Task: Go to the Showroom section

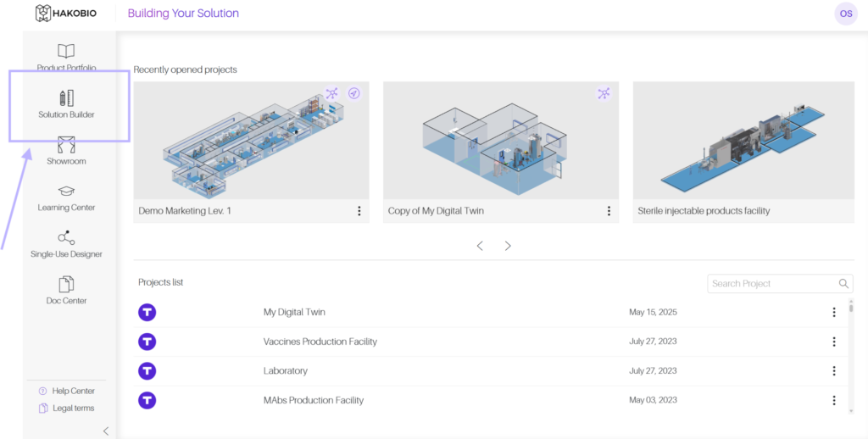Action: pos(66,146)
